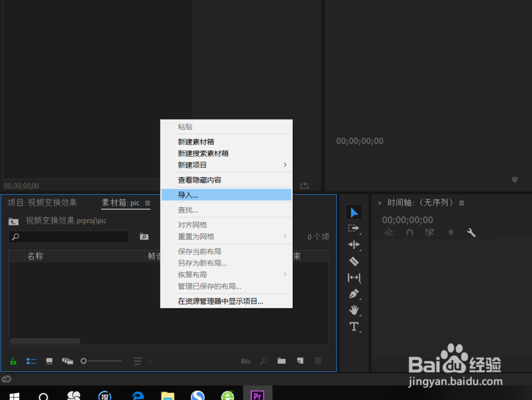
Task: Select the Track Select Forward tool
Action: coord(354,228)
